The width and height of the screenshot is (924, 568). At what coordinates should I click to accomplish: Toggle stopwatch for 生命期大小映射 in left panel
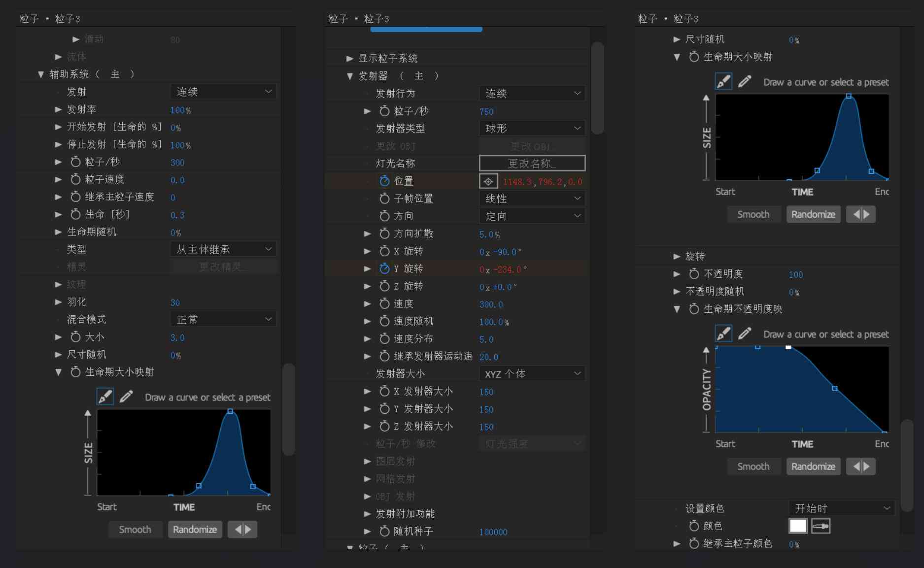click(x=75, y=372)
